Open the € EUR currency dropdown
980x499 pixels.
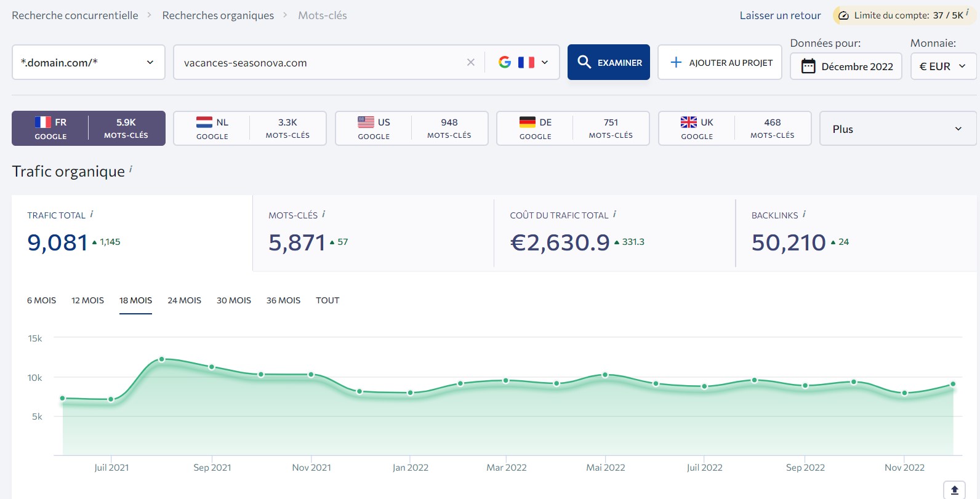point(943,66)
